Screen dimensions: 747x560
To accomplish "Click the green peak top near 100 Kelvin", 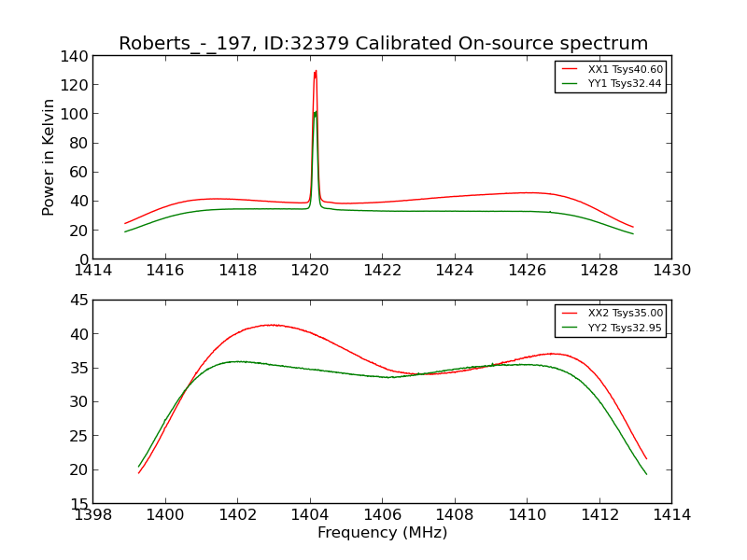I will click(316, 113).
